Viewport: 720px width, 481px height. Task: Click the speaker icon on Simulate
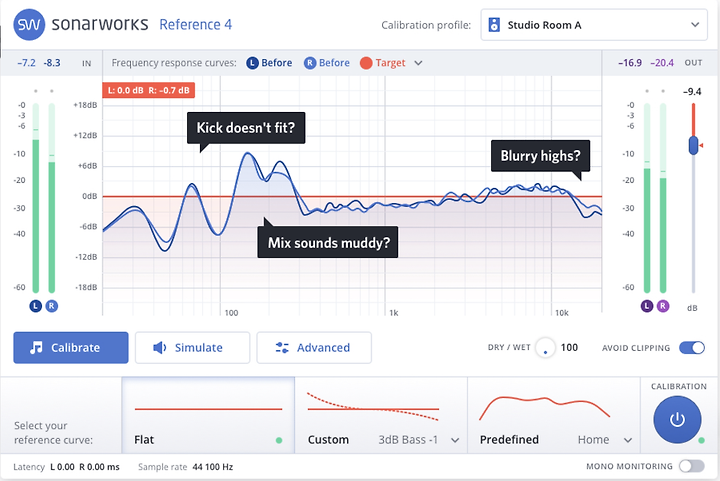click(x=159, y=347)
